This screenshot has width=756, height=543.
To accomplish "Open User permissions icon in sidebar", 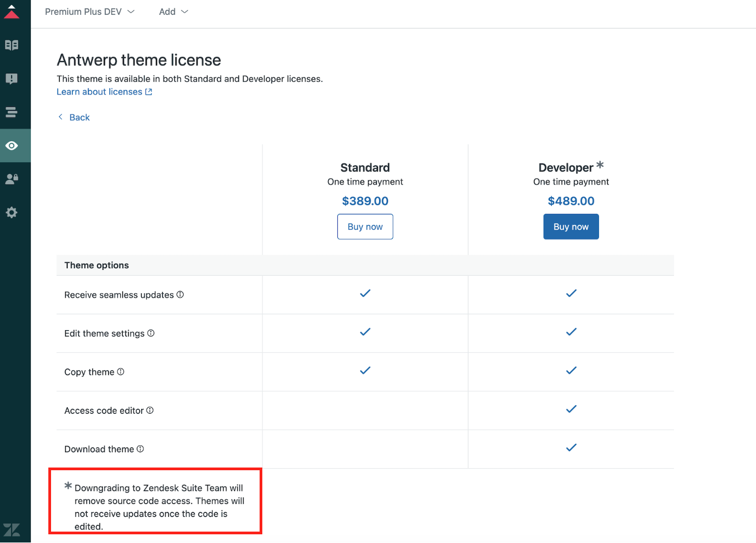I will (11, 179).
